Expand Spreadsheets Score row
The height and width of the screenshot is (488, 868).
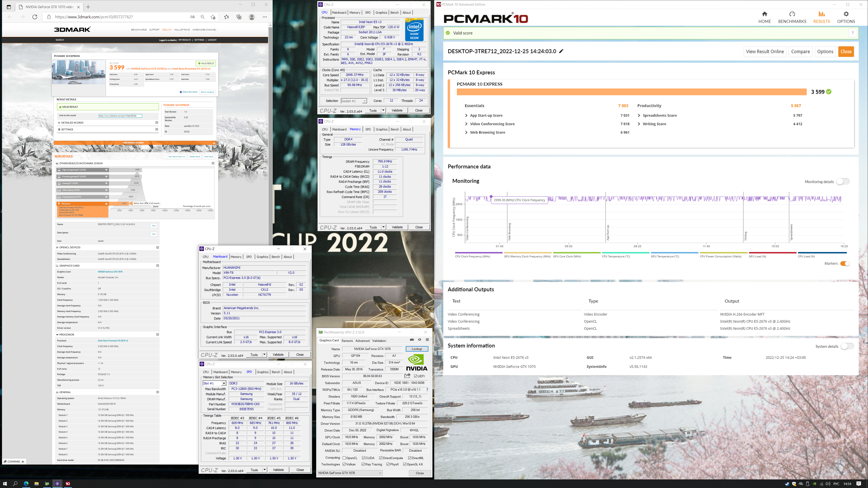[x=639, y=115]
